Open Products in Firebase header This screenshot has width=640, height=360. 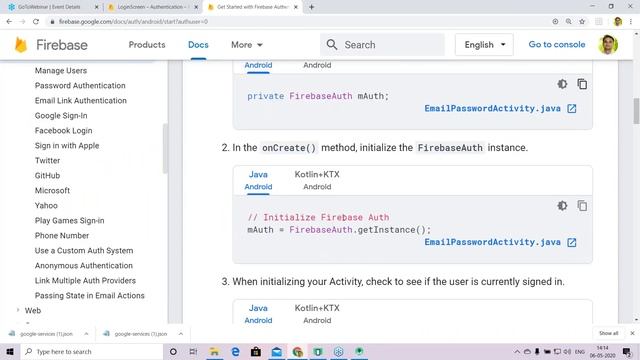[x=147, y=45]
